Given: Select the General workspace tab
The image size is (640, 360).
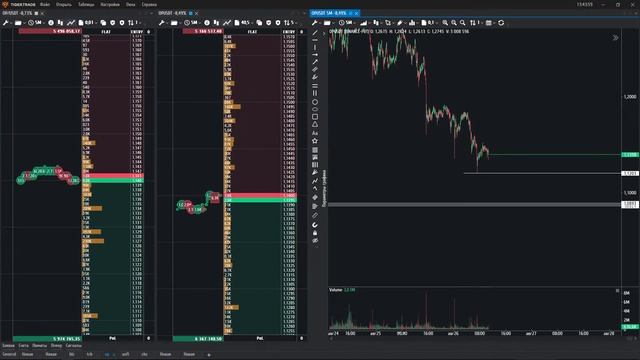Looking at the screenshot, I should pos(9,354).
